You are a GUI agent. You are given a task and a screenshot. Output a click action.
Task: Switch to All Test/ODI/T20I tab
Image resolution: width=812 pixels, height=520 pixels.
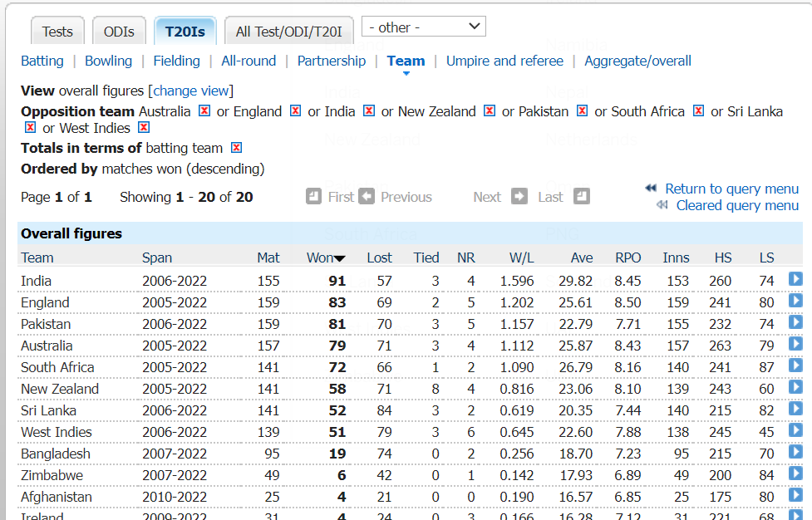(x=289, y=32)
